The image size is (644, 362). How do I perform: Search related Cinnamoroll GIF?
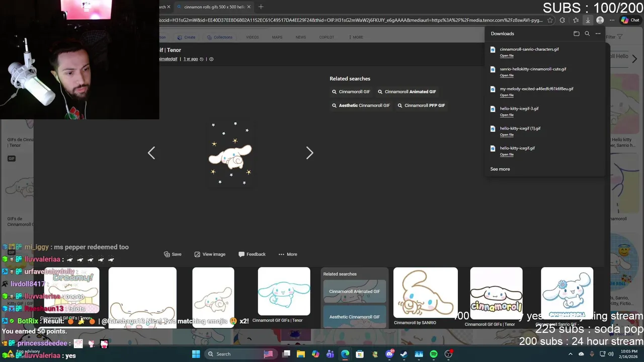[351, 92]
